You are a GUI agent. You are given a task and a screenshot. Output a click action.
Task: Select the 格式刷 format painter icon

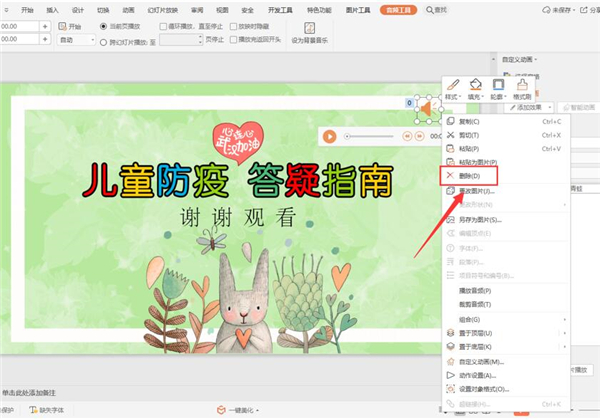click(x=521, y=89)
